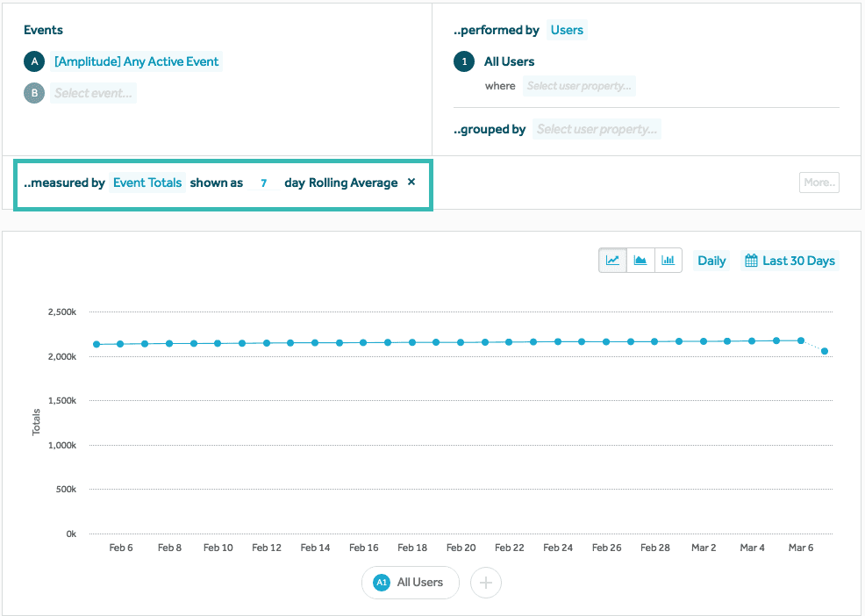Click the A1 badge on the All Users chip
Image resolution: width=865 pixels, height=616 pixels.
[381, 582]
